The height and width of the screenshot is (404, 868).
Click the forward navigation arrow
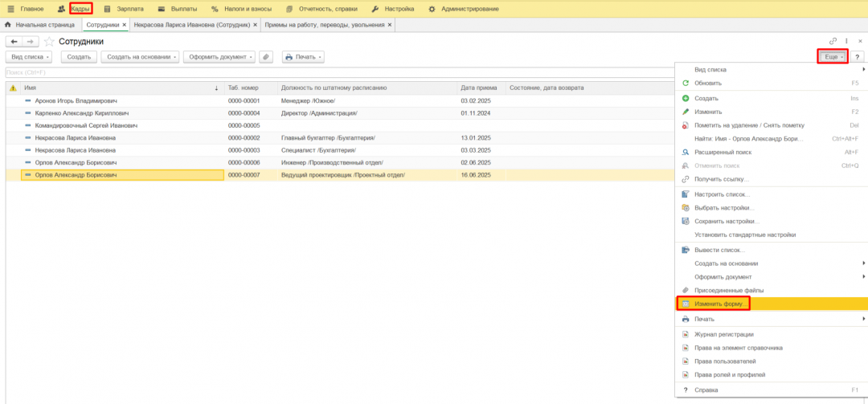[31, 42]
